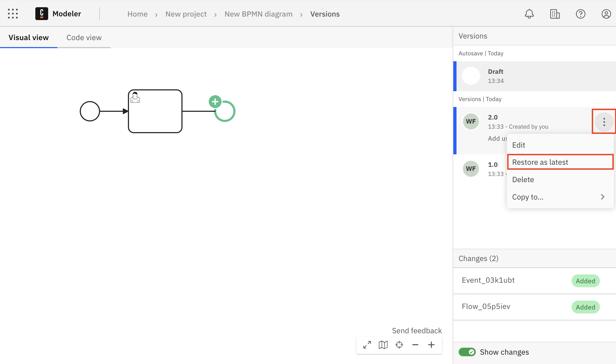616x364 pixels.
Task: Click the Send feedback link
Action: tap(417, 331)
